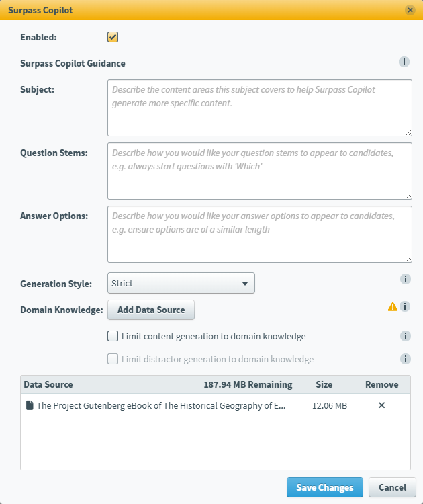This screenshot has height=504, width=423.
Task: Cancel the Surpass Copilot dialog
Action: (392, 487)
